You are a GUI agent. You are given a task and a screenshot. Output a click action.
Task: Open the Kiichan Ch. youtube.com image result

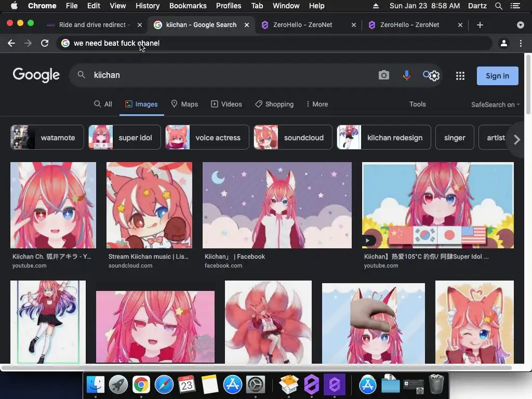coord(54,205)
